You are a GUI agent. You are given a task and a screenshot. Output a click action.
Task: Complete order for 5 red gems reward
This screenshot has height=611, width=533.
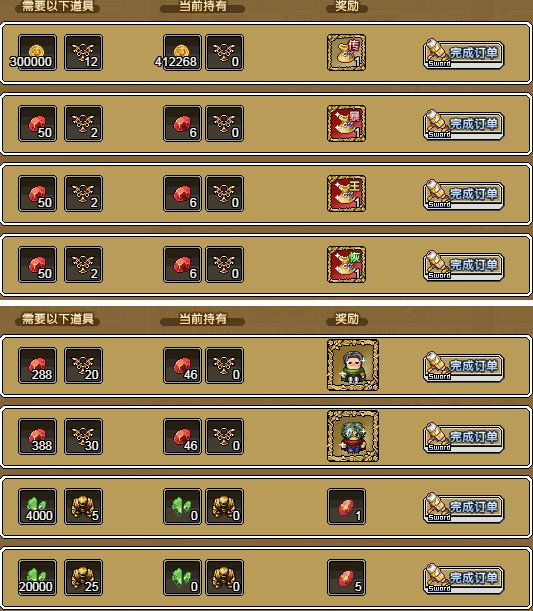point(464,579)
